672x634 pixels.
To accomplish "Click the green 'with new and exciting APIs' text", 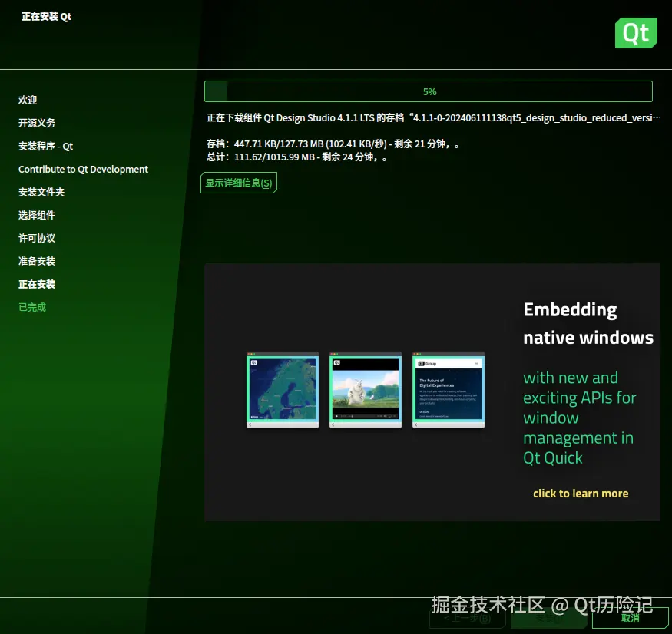I will click(x=579, y=418).
